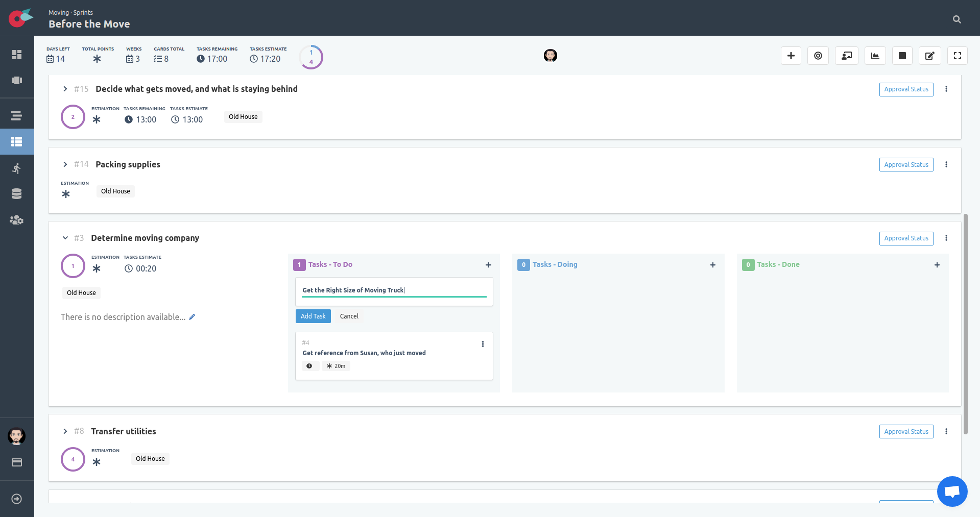Click Approval Status on Determine moving company

[906, 238]
